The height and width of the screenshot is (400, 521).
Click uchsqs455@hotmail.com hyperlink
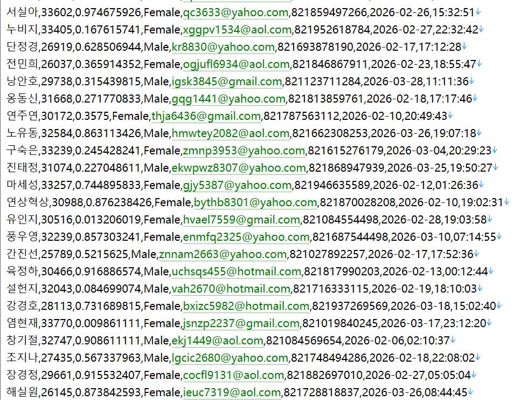(x=237, y=272)
